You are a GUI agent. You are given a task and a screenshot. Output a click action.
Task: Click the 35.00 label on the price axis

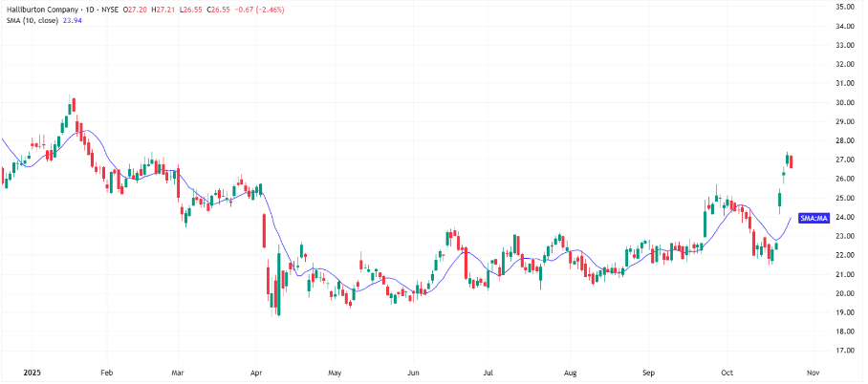point(844,8)
